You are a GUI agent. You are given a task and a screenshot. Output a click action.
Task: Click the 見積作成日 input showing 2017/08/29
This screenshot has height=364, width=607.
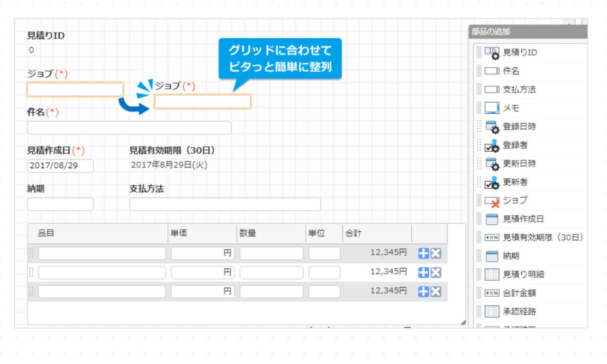pyautogui.click(x=60, y=166)
